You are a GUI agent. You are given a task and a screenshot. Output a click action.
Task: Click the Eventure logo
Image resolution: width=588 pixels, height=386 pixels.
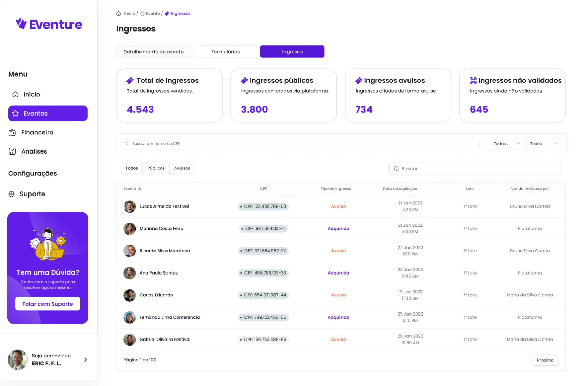(x=49, y=24)
